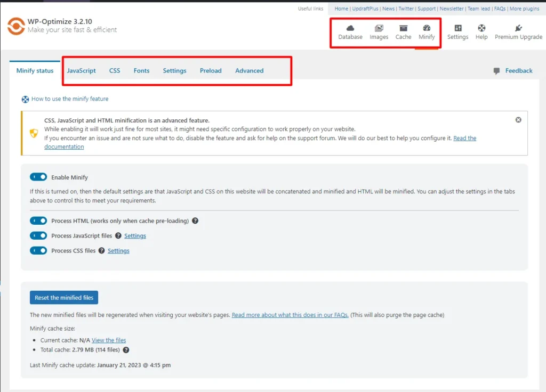Click View the files link
Screen dimensions: 546x392
click(109, 340)
